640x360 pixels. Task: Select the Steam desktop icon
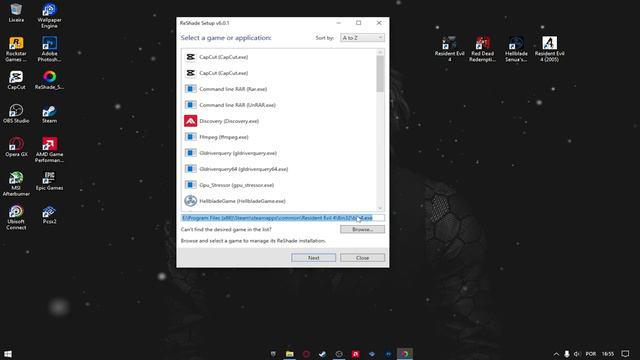coord(49,113)
